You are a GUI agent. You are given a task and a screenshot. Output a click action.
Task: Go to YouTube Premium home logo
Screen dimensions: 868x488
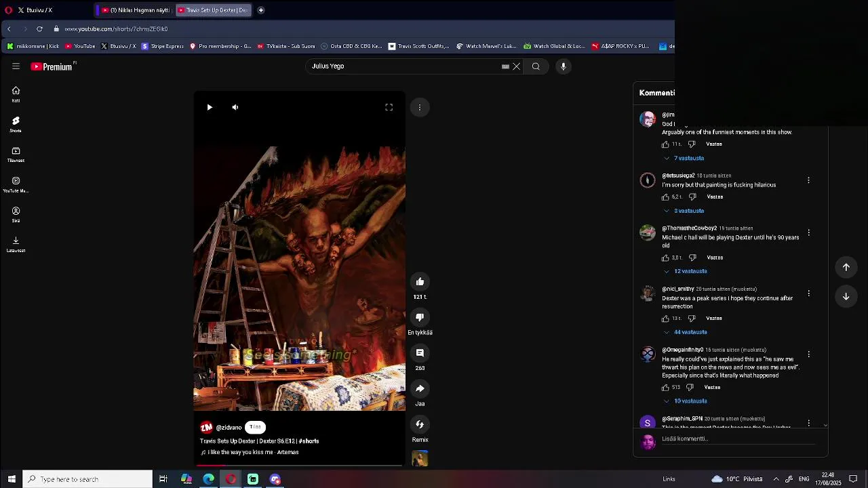52,66
